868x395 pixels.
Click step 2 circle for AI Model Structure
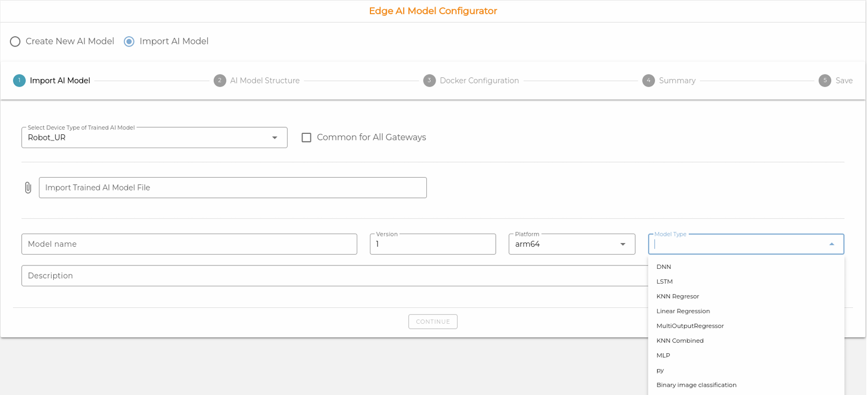(x=220, y=81)
